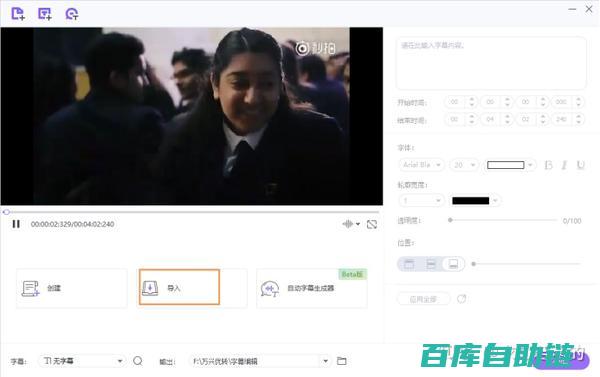Screen dimensions: 600x377
Task: Toggle italic text formatting
Action: 564,165
